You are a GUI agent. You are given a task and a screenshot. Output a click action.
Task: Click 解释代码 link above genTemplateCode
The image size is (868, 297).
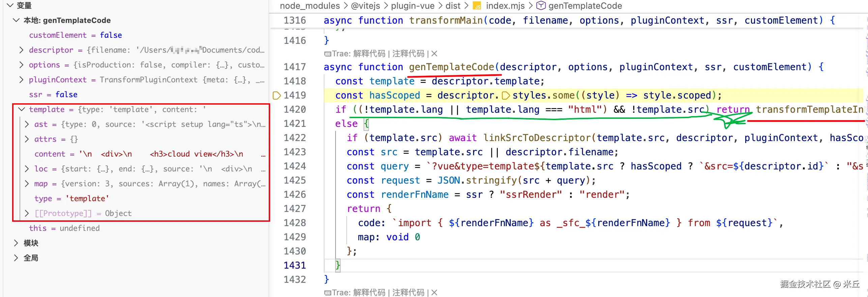[x=369, y=54]
